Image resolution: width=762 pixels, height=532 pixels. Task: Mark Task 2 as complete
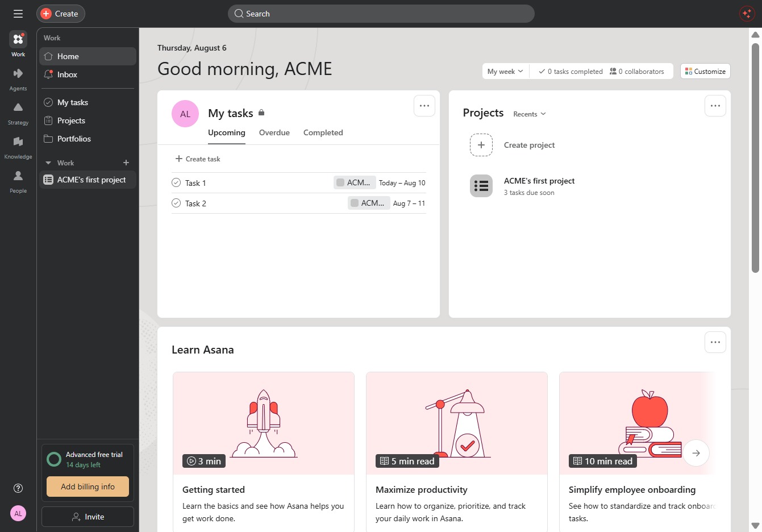coord(176,203)
